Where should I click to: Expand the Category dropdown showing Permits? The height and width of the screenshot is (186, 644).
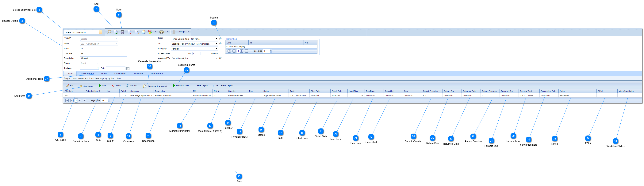tap(217, 49)
